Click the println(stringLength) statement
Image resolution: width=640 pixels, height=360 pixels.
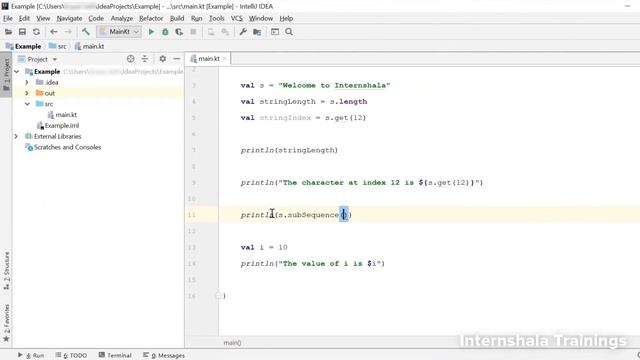coord(289,150)
